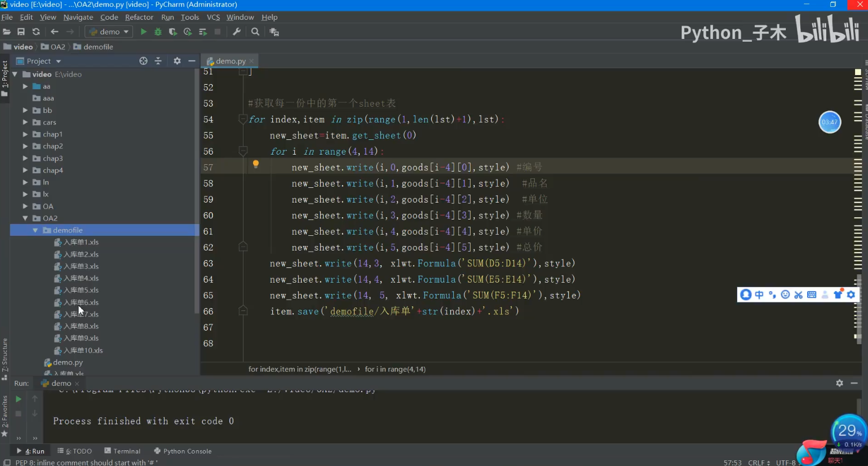Toggle the 1: Project side tool window

(x=5, y=78)
